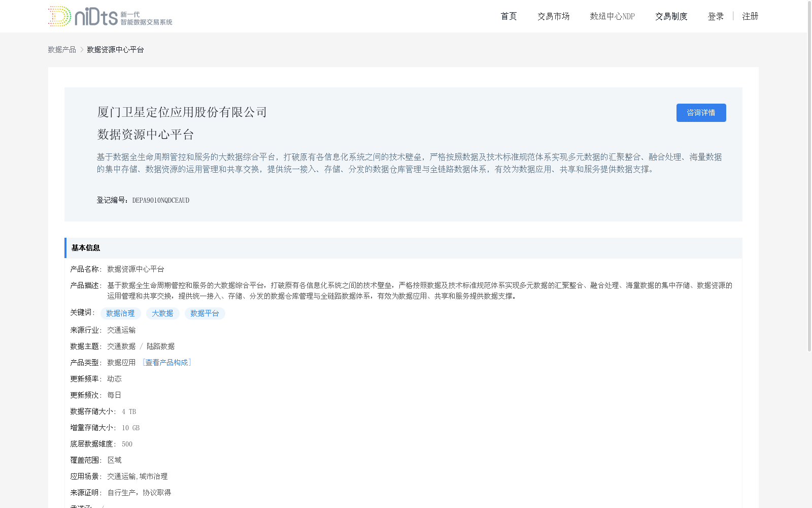The width and height of the screenshot is (812, 508).
Task: Select update interval value 每日
Action: coord(114,395)
